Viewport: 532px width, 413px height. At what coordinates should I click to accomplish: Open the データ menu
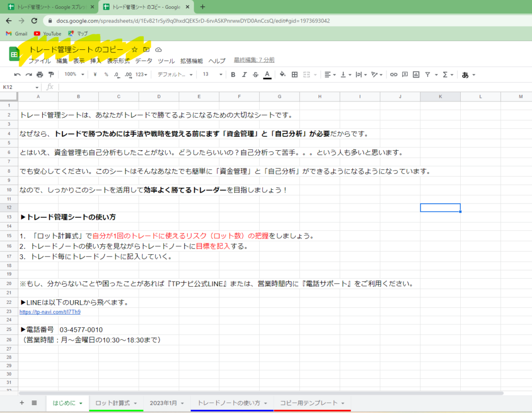144,61
